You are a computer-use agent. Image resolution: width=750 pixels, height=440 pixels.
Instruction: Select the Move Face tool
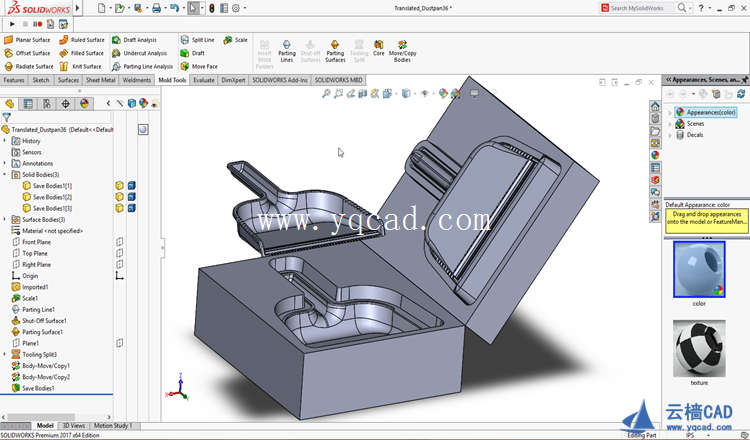point(199,67)
